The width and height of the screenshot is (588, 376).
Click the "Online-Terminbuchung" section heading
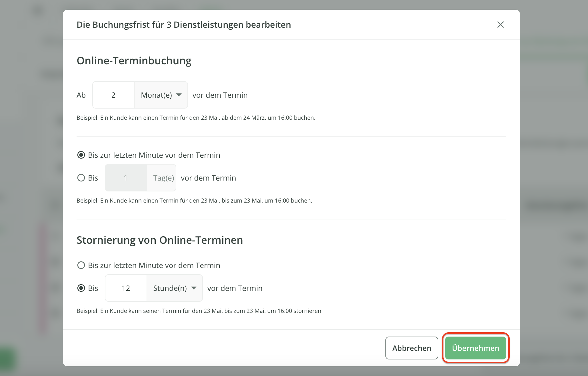[x=134, y=61]
